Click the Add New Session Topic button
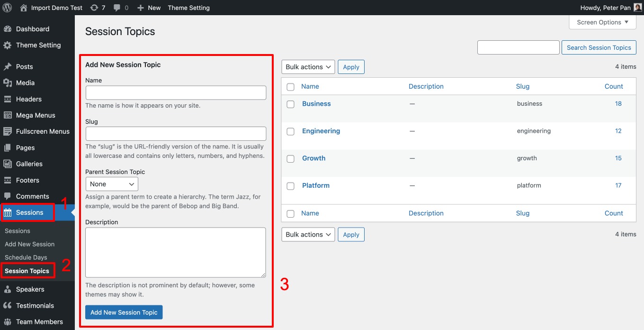Viewport: 644px width, 330px height. pyautogui.click(x=124, y=312)
